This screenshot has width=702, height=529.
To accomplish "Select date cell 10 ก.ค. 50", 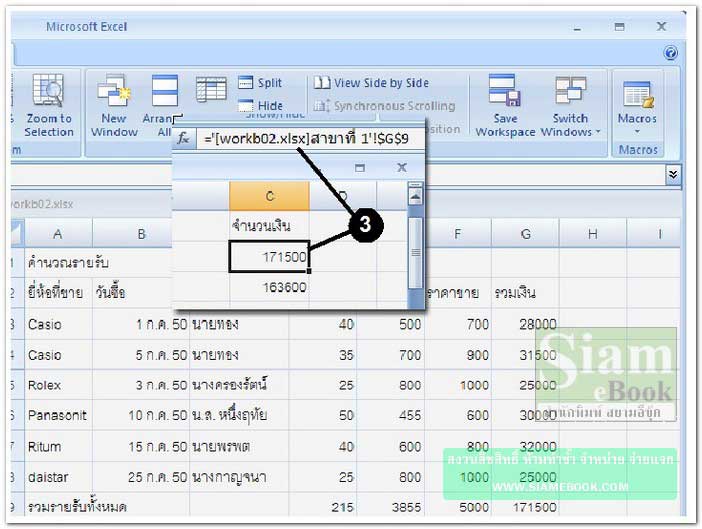I will tap(141, 415).
